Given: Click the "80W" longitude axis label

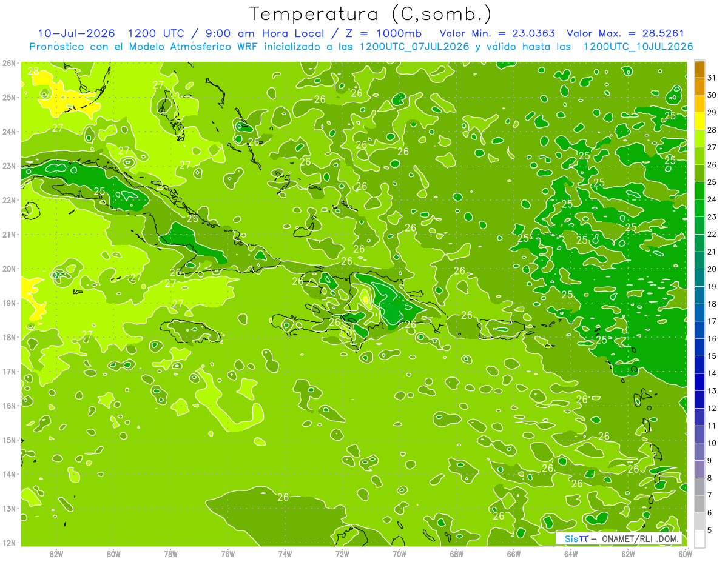Looking at the screenshot, I should [x=113, y=554].
